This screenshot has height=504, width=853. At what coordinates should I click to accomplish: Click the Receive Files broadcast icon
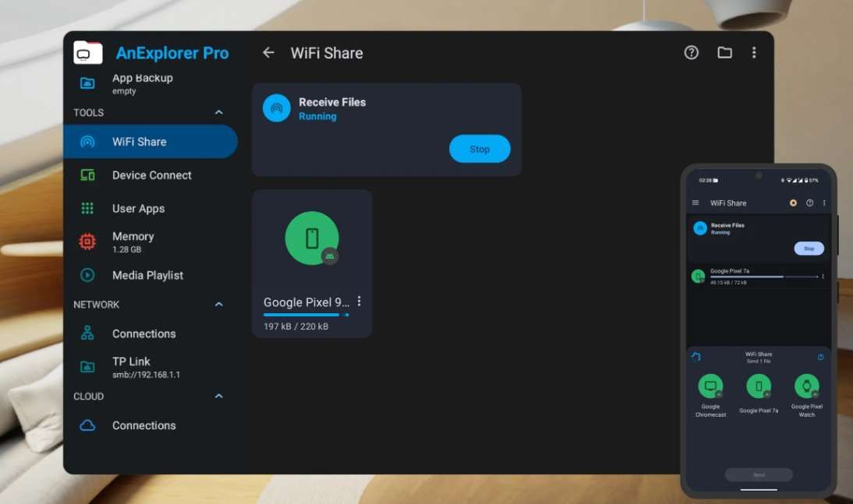[x=277, y=108]
